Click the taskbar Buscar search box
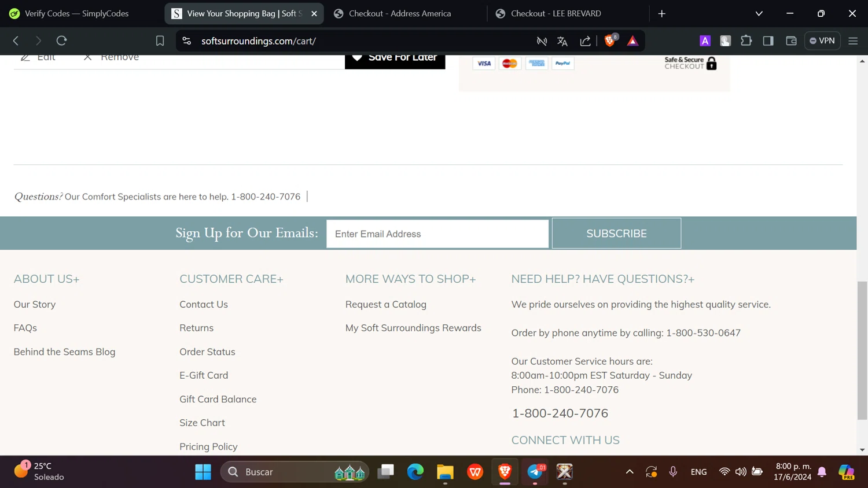Image resolution: width=868 pixels, height=488 pixels. 295,472
